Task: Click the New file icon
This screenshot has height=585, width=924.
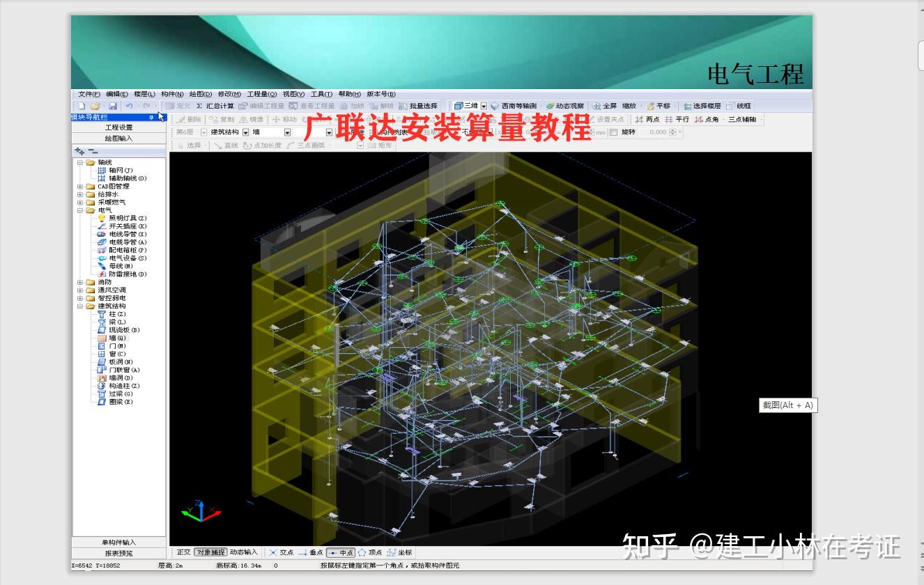Action: coord(82,106)
